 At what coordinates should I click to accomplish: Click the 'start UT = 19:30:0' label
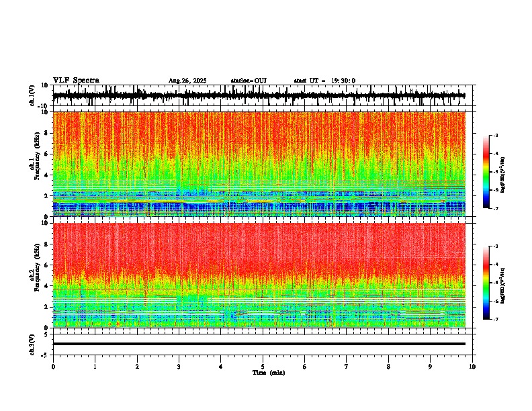coord(324,81)
